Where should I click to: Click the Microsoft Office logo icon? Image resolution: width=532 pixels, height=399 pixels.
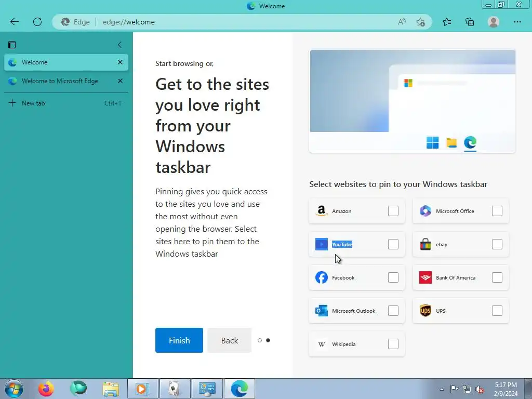(x=425, y=211)
